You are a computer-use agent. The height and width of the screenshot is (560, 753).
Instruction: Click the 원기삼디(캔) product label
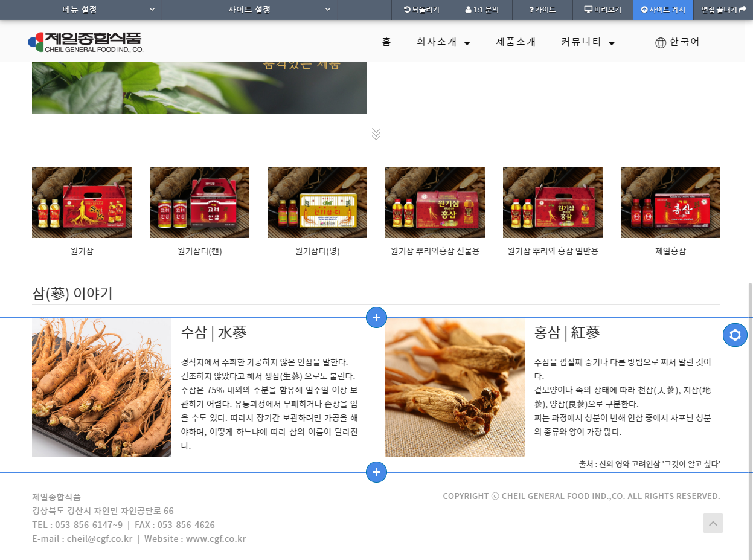coord(199,251)
